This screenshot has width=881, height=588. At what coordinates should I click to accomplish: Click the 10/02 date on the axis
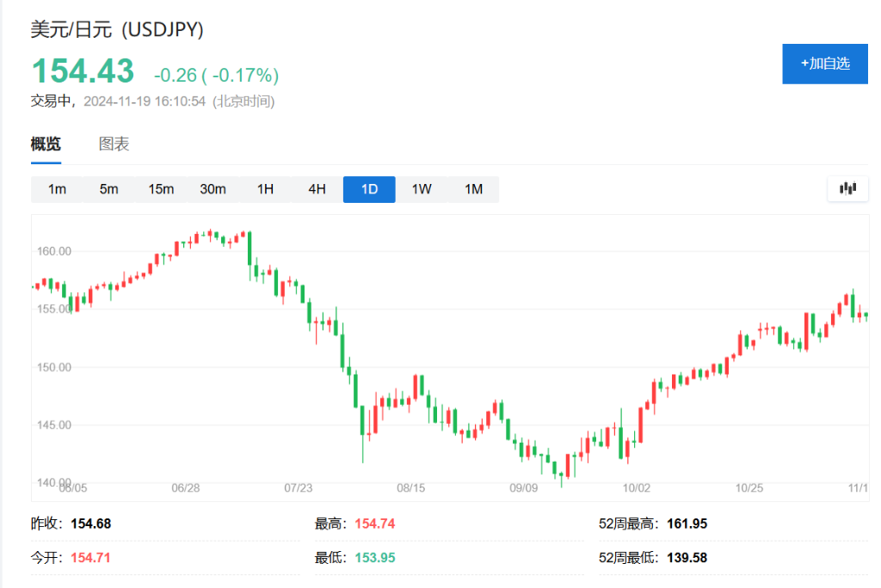[636, 488]
